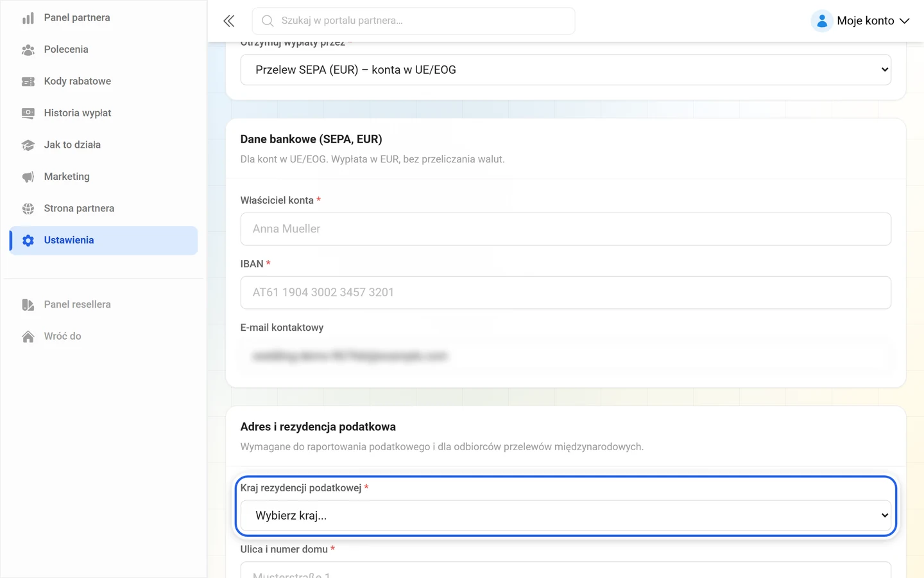Focus the IBAN input field

565,292
